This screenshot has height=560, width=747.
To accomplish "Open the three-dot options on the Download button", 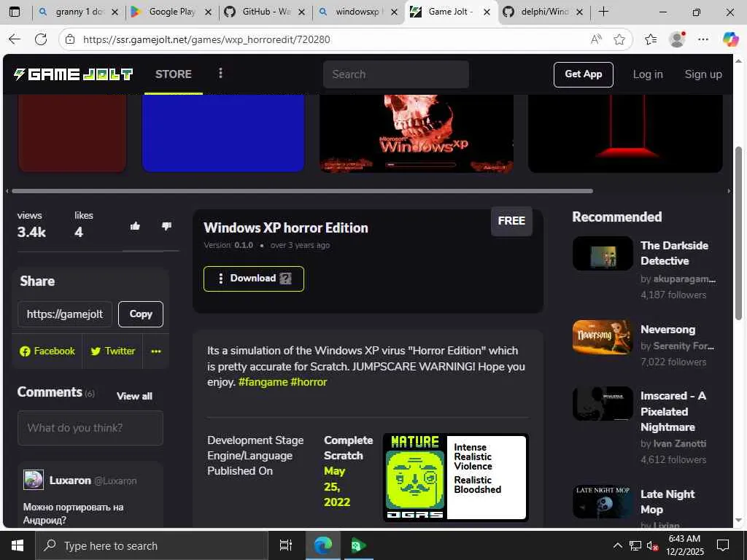I will pyautogui.click(x=220, y=279).
